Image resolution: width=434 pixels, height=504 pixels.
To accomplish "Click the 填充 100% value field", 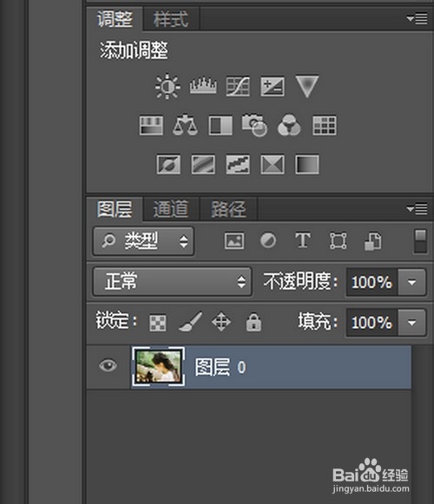I will click(372, 323).
